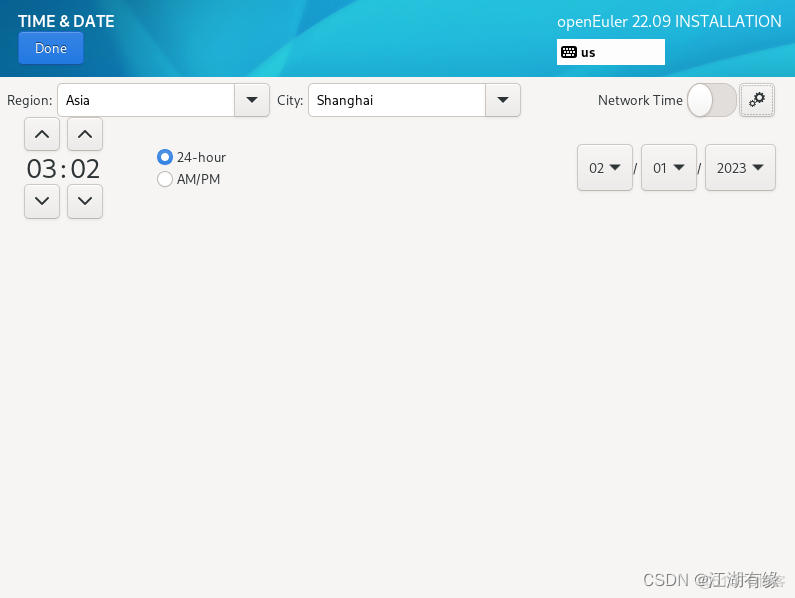Viewport: 795px width, 598px height.
Task: Select the 24-hour radio button
Action: 165,157
